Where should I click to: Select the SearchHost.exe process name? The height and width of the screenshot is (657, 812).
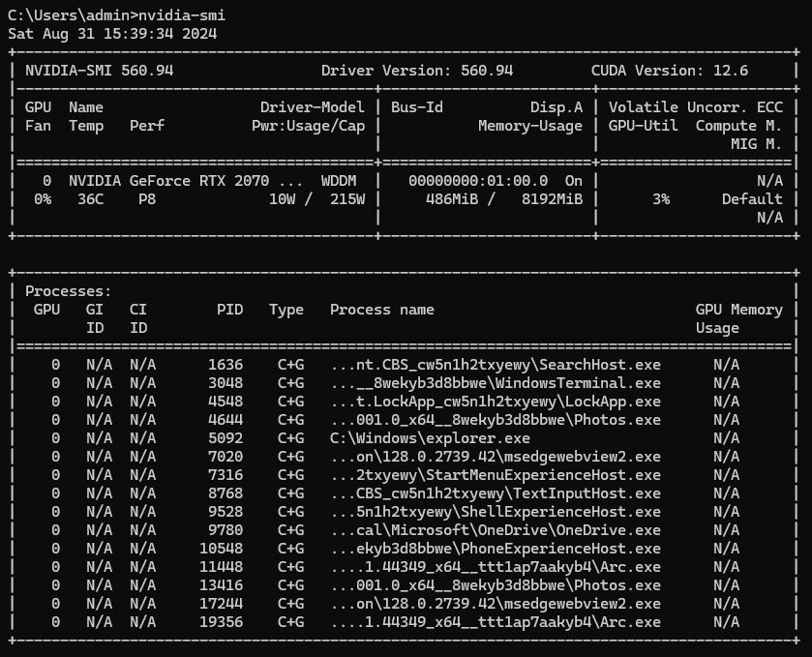[x=600, y=365]
